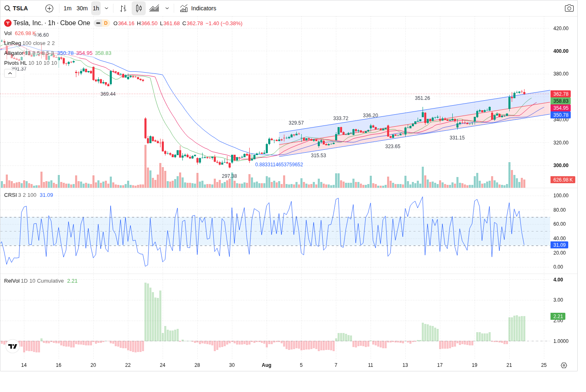The height and width of the screenshot is (392, 586).
Task: Click the 333.72 pivot label
Action: [x=341, y=118]
